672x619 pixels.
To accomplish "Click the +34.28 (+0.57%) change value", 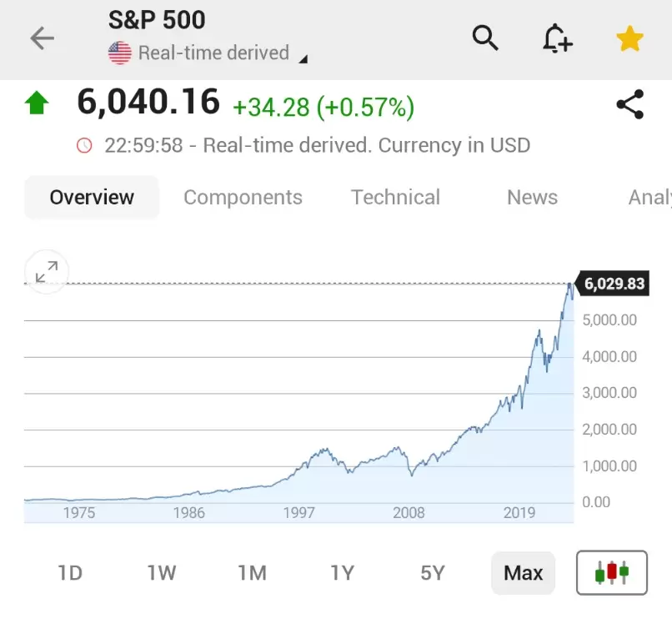I will tap(323, 108).
